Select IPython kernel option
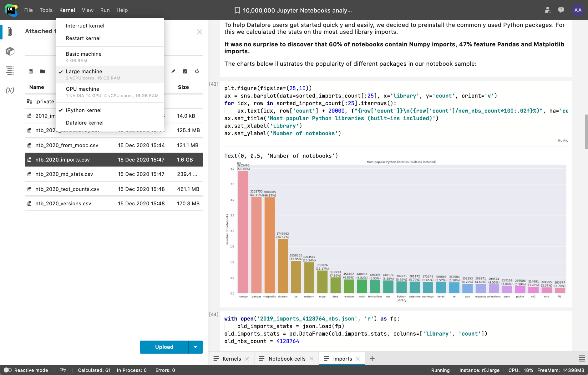588x375 pixels. point(110,110)
